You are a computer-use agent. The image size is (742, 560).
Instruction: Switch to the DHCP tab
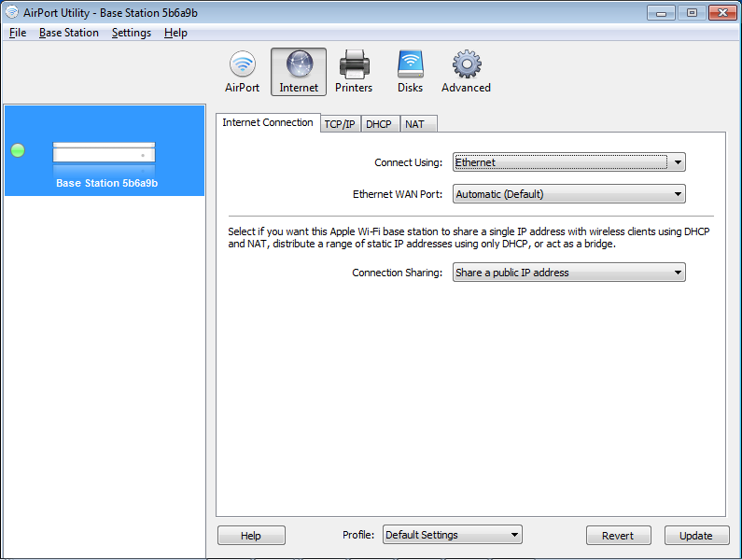pyautogui.click(x=379, y=124)
